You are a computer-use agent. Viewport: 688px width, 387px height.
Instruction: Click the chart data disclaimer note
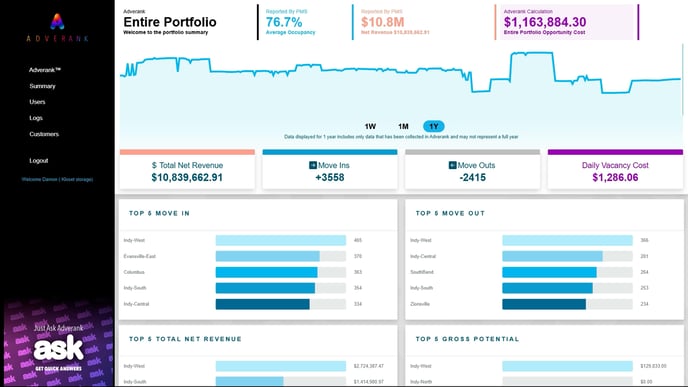(x=401, y=137)
